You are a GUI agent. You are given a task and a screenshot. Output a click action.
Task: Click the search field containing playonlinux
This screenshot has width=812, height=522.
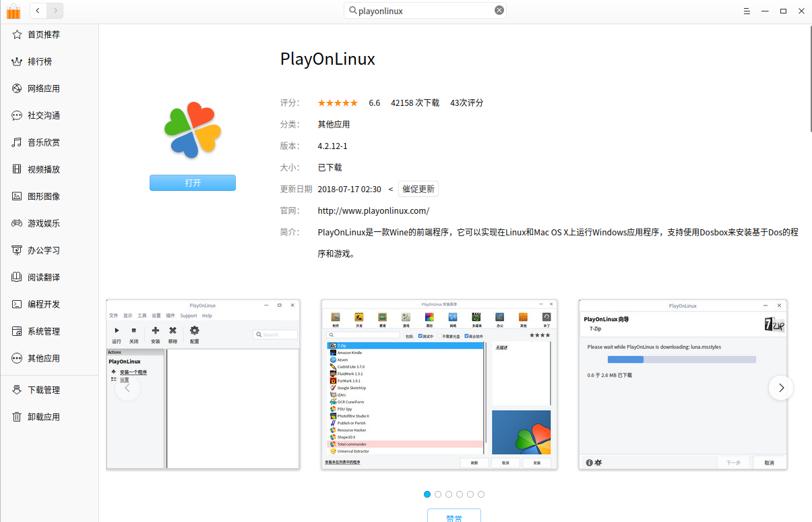pyautogui.click(x=425, y=10)
